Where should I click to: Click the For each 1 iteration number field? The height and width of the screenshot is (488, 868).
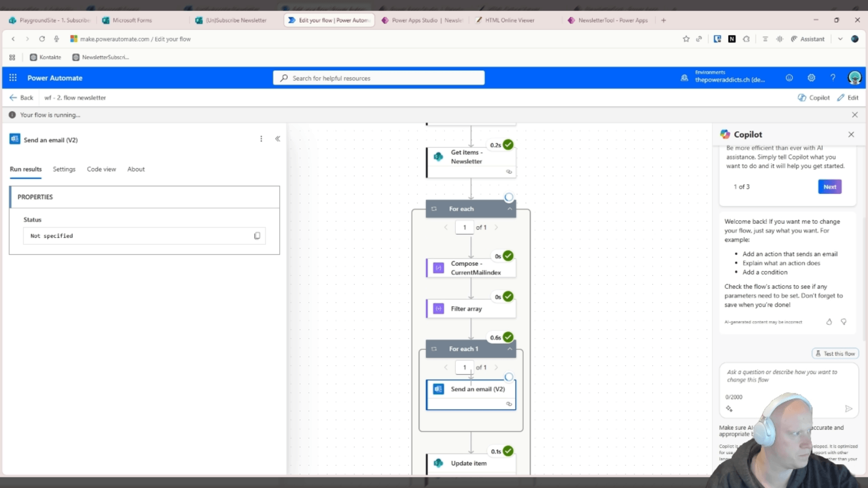click(x=464, y=367)
